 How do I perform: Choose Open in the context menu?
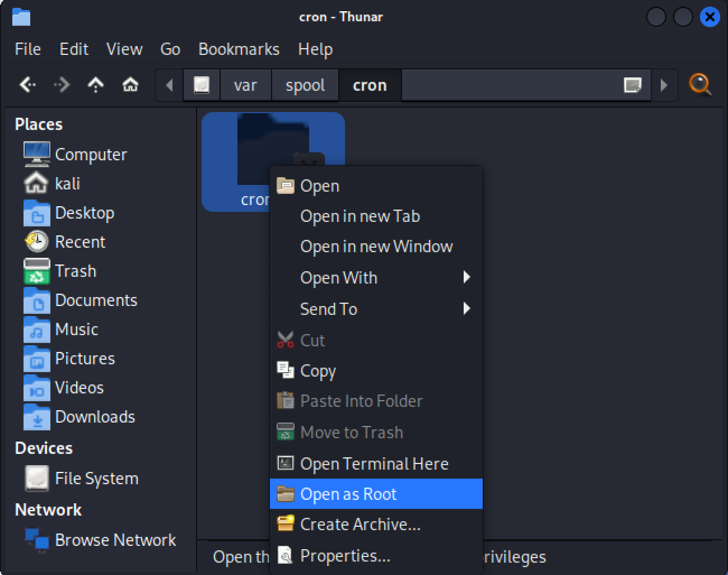click(376, 186)
